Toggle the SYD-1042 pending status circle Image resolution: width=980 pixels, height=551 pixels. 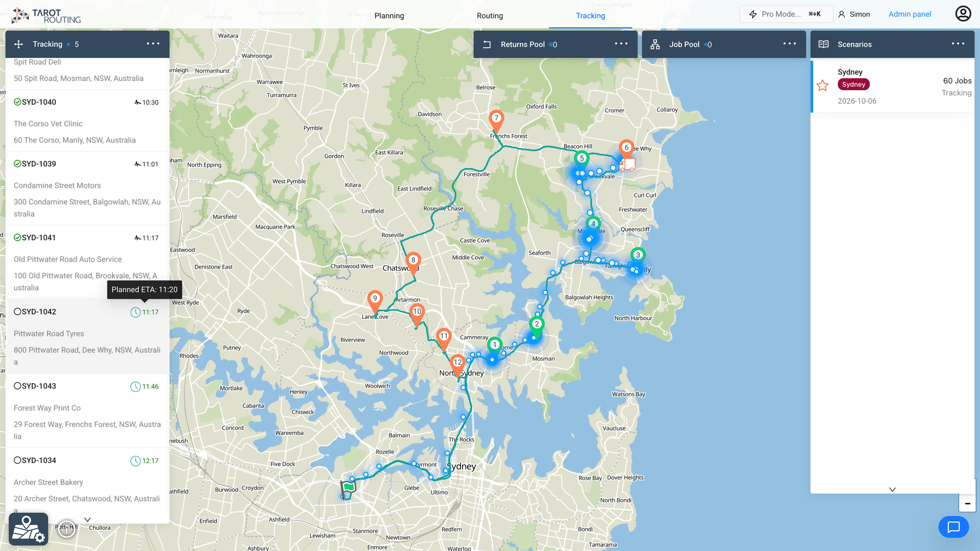pos(17,311)
